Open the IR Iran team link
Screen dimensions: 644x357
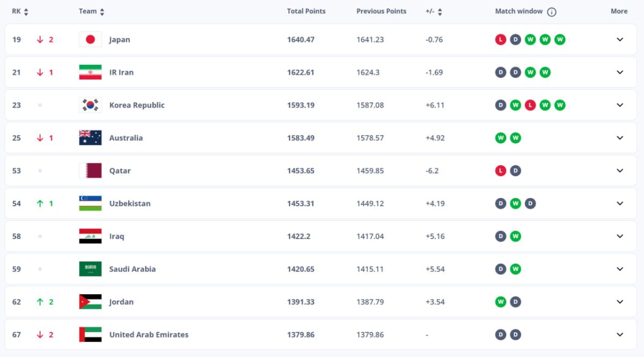coord(121,72)
